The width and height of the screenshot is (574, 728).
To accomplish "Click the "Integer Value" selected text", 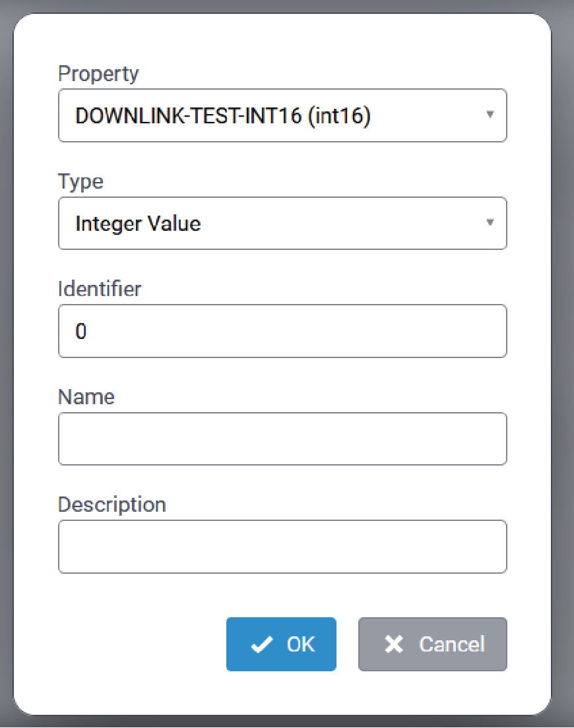I will click(138, 224).
